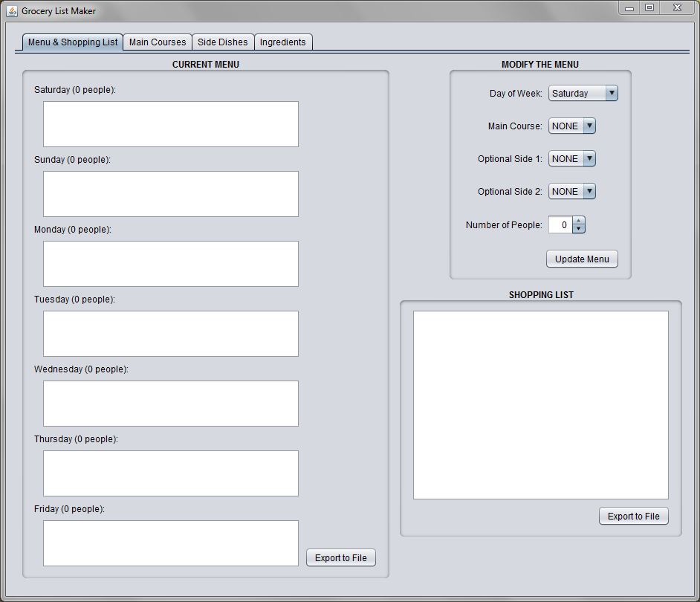Click inside the Saturday menu box
Viewport: 700px width, 602px height.
(170, 124)
